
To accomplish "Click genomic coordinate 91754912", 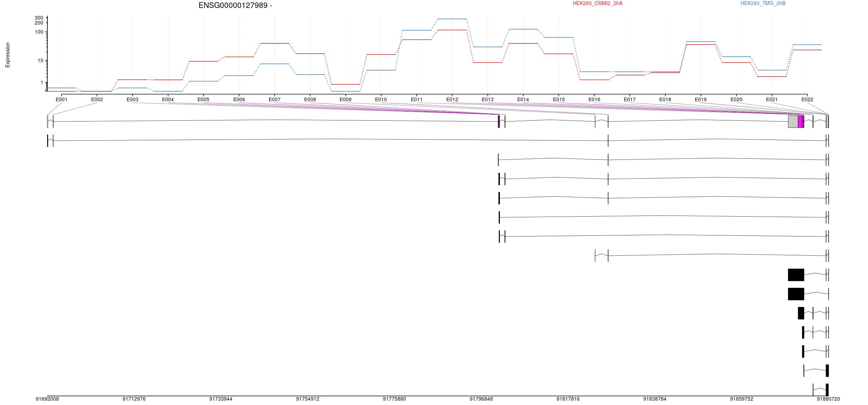I will (x=308, y=399).
